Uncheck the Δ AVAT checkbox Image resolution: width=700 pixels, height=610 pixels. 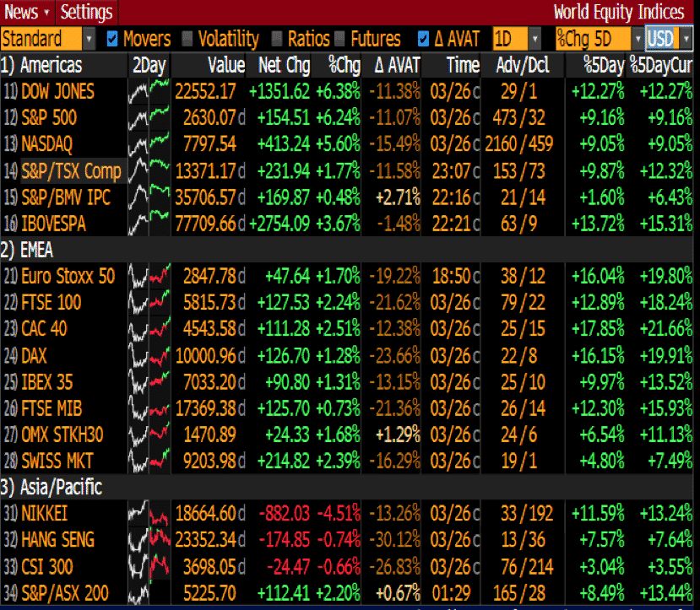[x=423, y=40]
